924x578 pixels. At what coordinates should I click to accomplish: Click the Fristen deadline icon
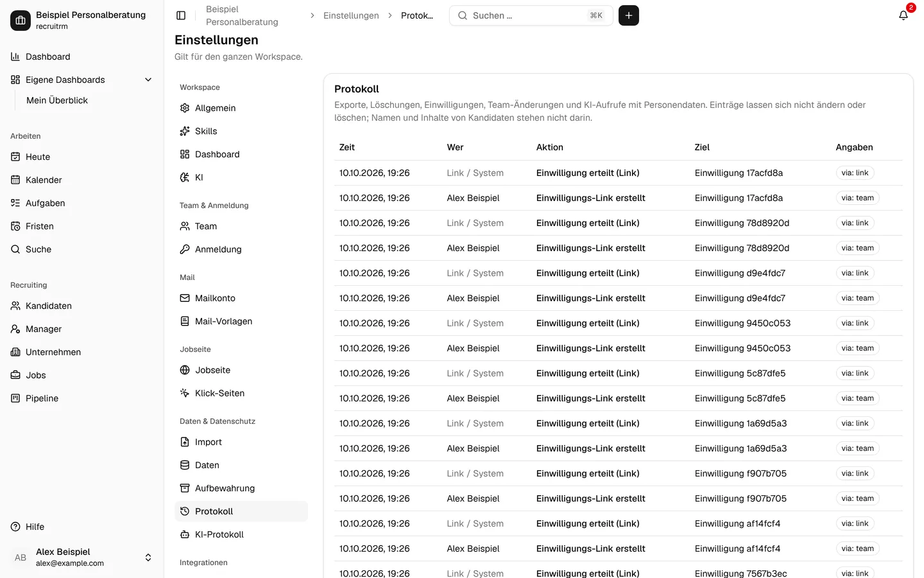click(x=15, y=226)
